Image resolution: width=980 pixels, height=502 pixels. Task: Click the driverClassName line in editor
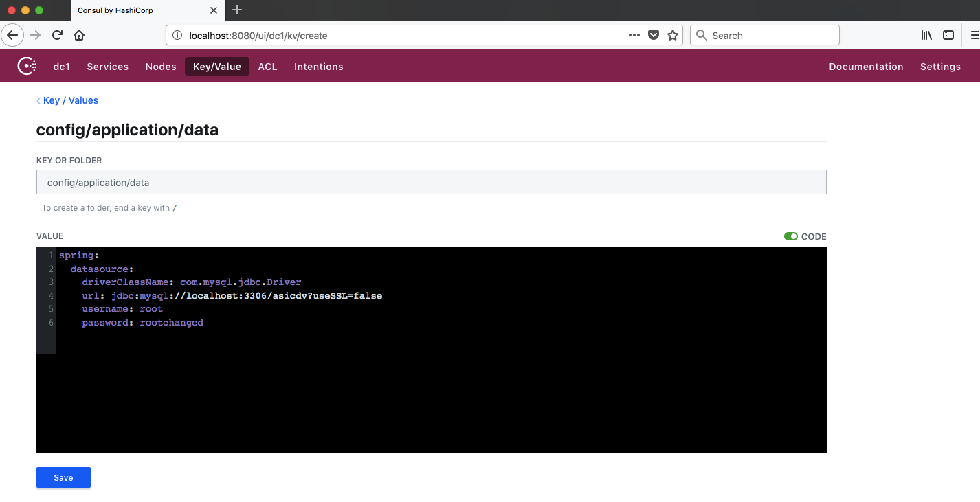pyautogui.click(x=192, y=282)
